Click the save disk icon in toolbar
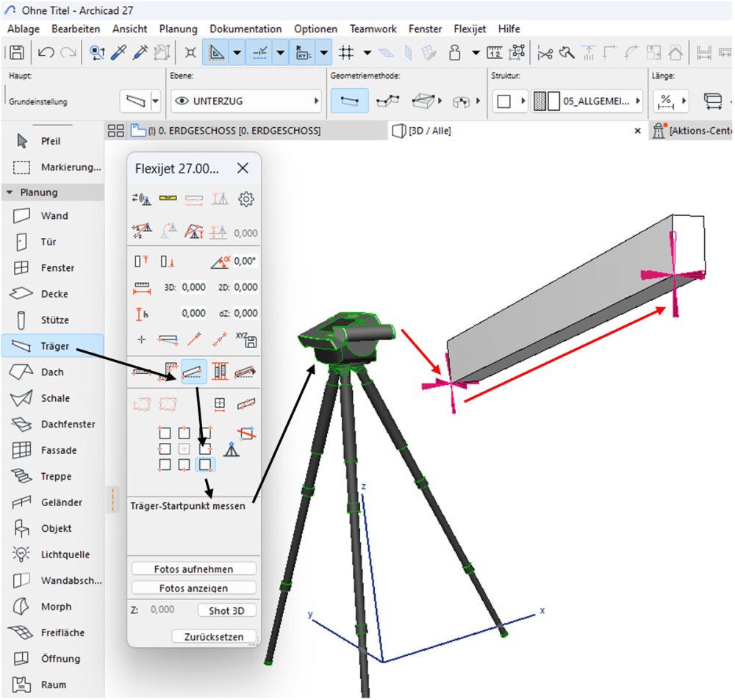This screenshot has width=735, height=700. tap(17, 52)
